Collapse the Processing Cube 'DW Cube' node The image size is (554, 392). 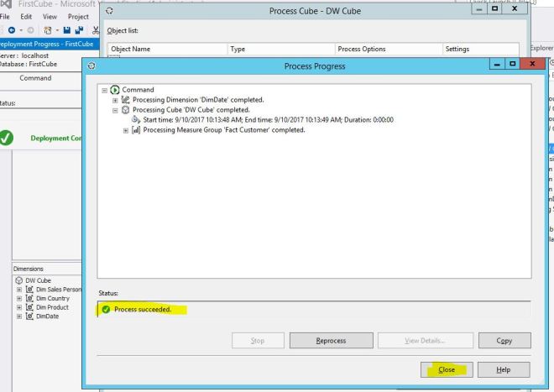coord(115,110)
